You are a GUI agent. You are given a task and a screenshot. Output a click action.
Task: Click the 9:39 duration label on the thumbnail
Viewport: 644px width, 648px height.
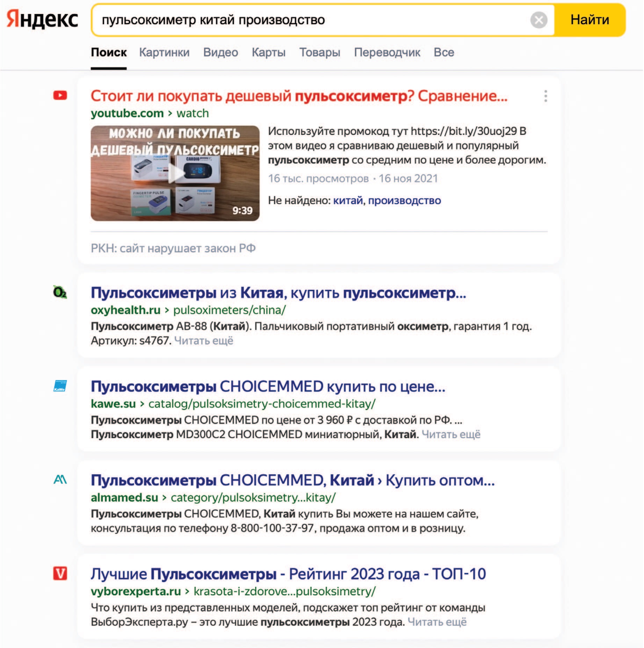[242, 210]
